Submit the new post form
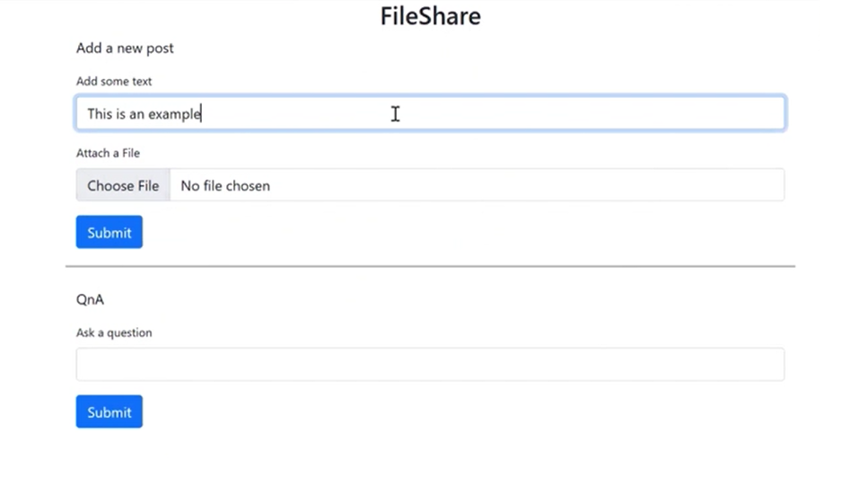 [110, 233]
